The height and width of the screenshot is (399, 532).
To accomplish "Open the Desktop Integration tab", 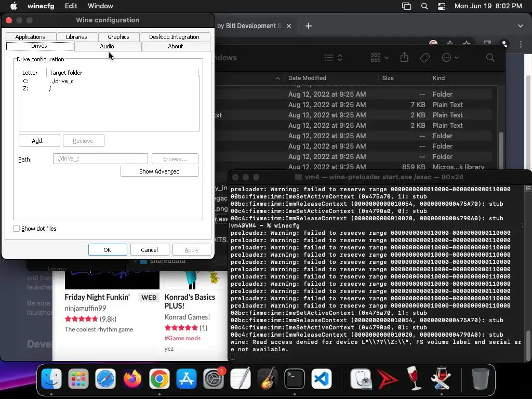I will pyautogui.click(x=175, y=37).
